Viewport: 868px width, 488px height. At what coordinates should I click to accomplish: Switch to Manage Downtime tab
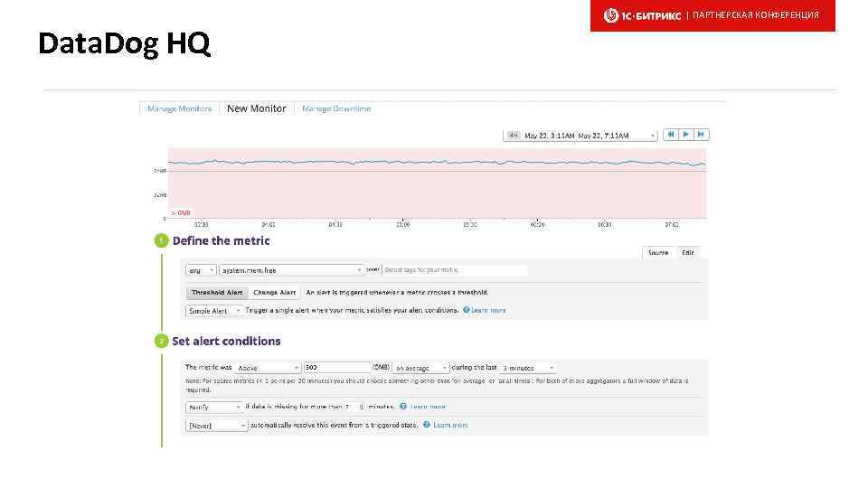coord(336,109)
